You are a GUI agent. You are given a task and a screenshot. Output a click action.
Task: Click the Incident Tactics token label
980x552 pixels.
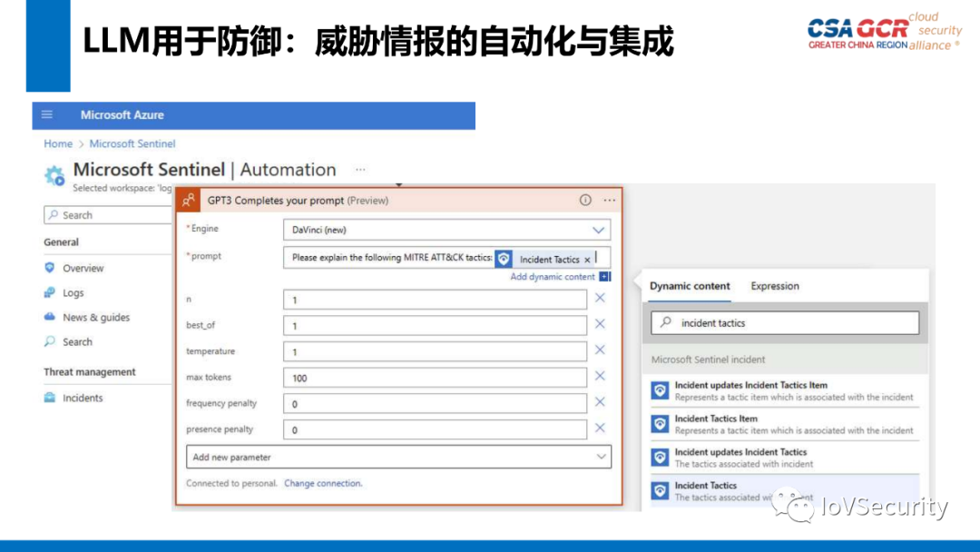549,260
